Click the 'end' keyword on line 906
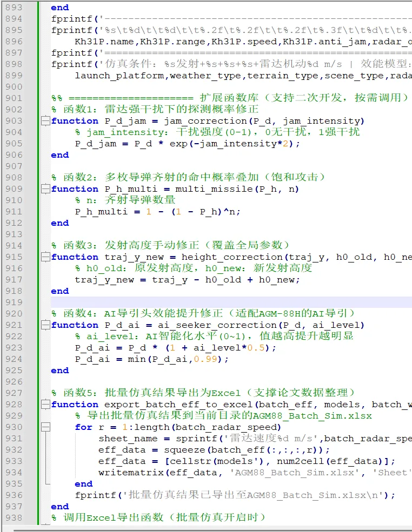Screen dimensions: 412x532 coord(60,155)
